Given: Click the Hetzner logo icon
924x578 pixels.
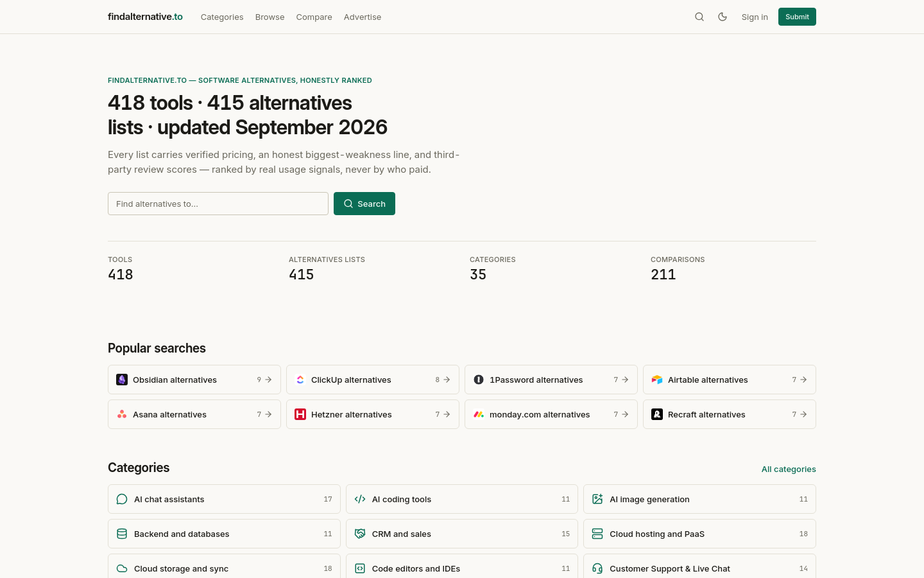Looking at the screenshot, I should click(x=300, y=414).
